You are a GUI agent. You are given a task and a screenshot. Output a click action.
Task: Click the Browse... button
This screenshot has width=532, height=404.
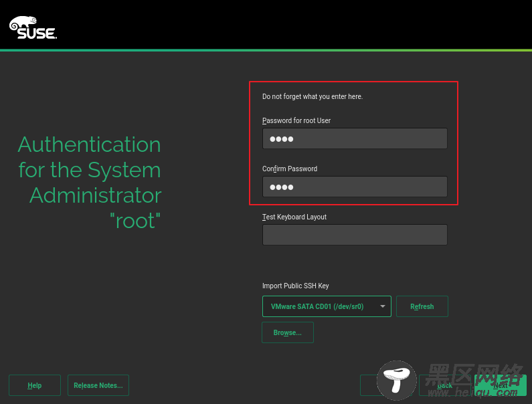(x=287, y=332)
